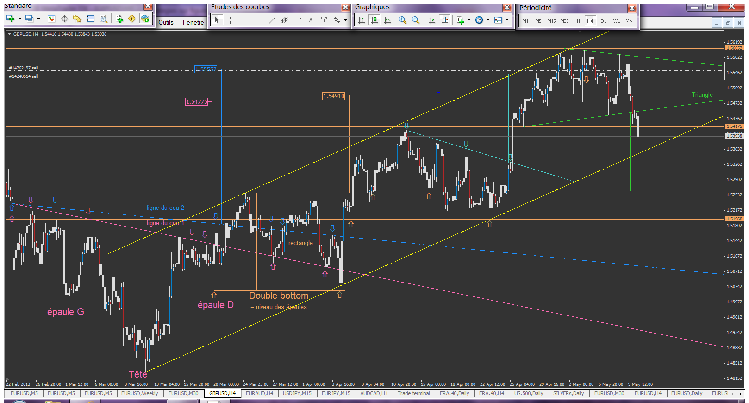The height and width of the screenshot is (403, 749).
Task: Switch to the EURUSD,Weekly chart tab
Action: pyautogui.click(x=139, y=393)
